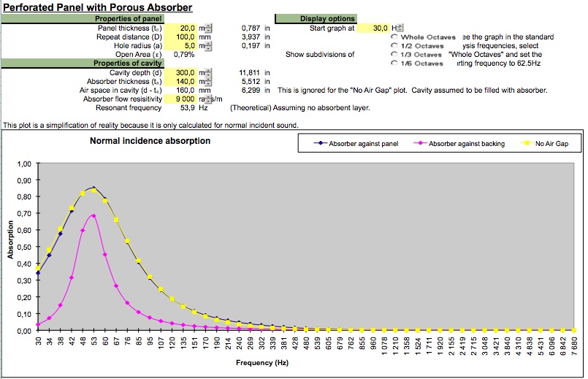The height and width of the screenshot is (379, 588).
Task: Choose the 1/3 Octaves option
Action: [394, 55]
